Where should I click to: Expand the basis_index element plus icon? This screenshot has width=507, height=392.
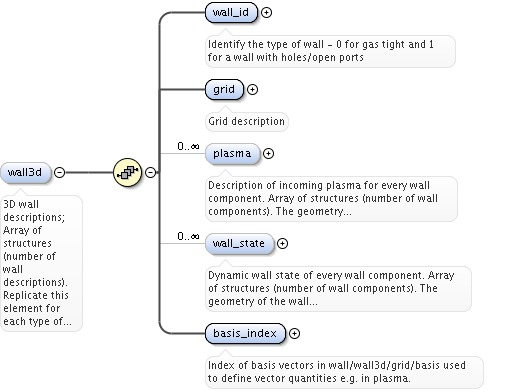[x=294, y=333]
